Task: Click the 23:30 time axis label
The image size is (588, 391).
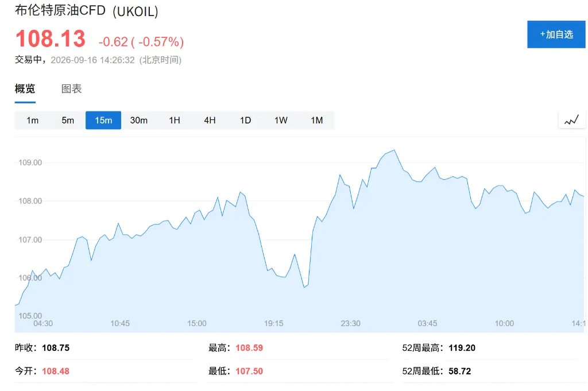Action: (x=351, y=323)
